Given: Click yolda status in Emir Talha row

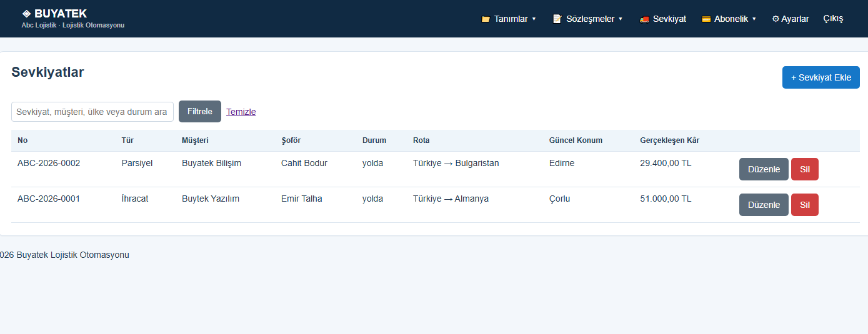Looking at the screenshot, I should pyautogui.click(x=373, y=199).
